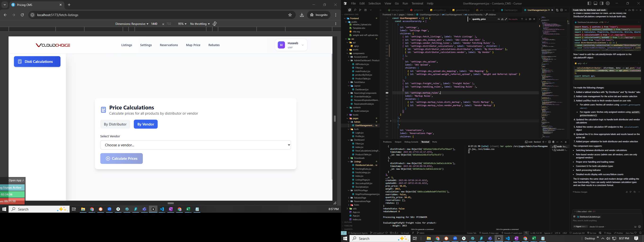Open Map Price in the CMS navbar
Image resolution: width=644 pixels, height=242 pixels.
coord(193,45)
